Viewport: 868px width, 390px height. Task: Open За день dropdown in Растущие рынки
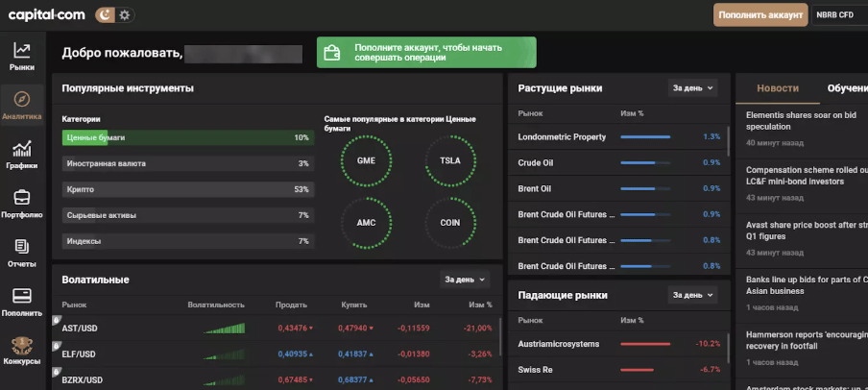(692, 87)
